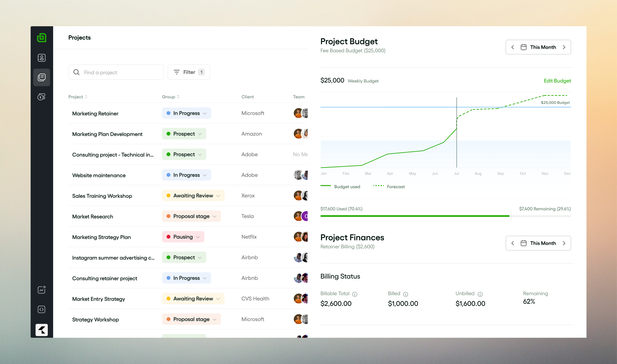617x364 pixels.
Task: Open the billing dollar sidebar icon
Action: click(x=42, y=97)
